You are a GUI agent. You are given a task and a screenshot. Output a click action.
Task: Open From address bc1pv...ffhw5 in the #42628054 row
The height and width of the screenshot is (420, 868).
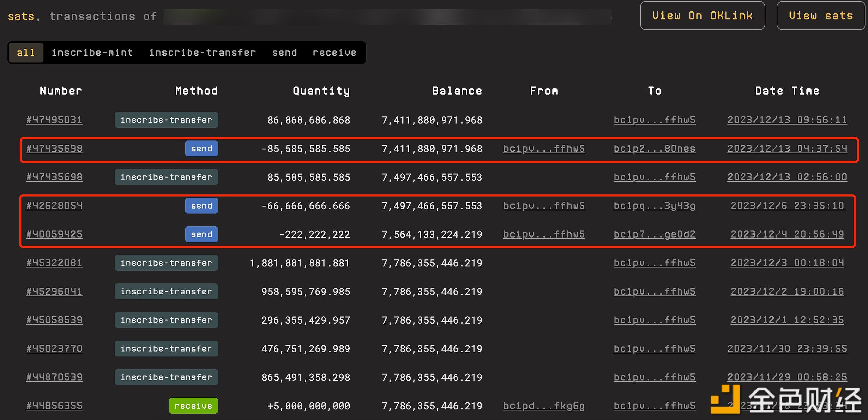(x=544, y=206)
